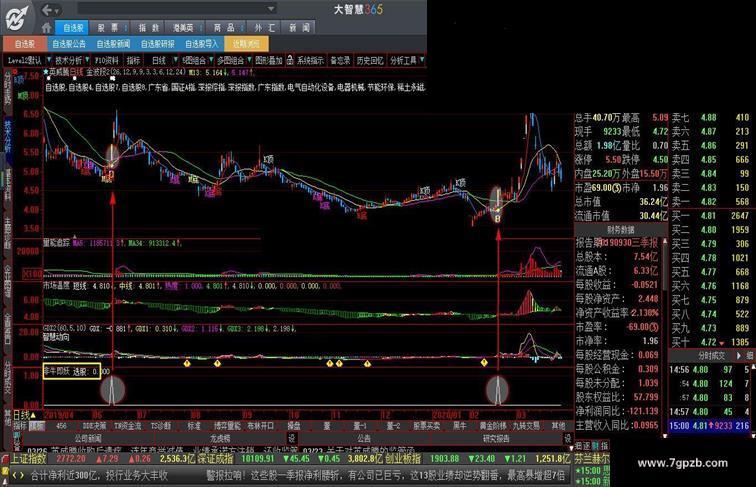Click the 大智慧 logo icon
756x487 pixels.
(x=17, y=18)
